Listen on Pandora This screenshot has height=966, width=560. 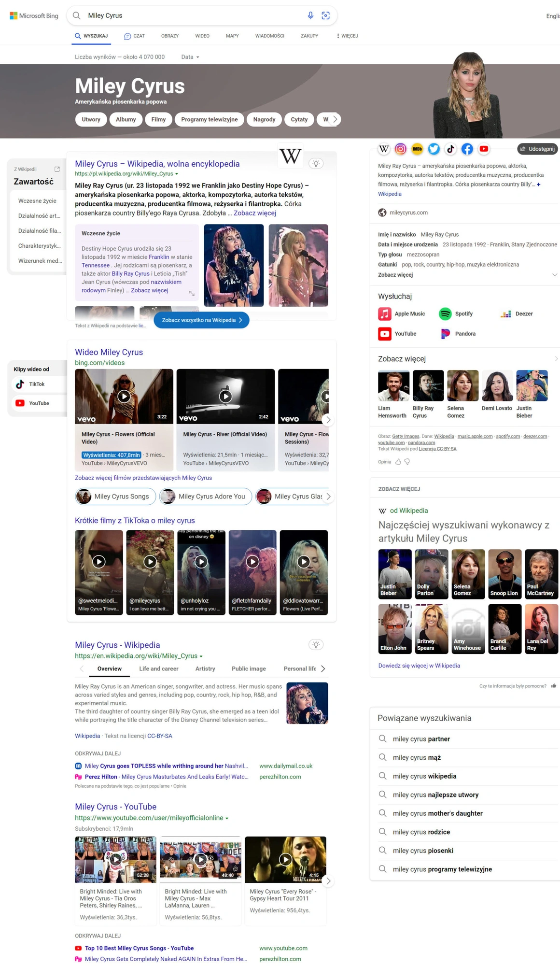tap(458, 334)
